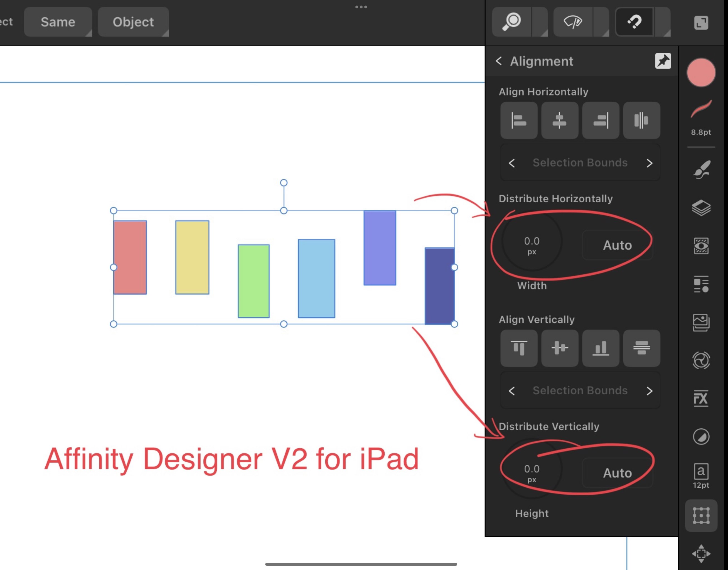Open the Brushes studio

[701, 169]
